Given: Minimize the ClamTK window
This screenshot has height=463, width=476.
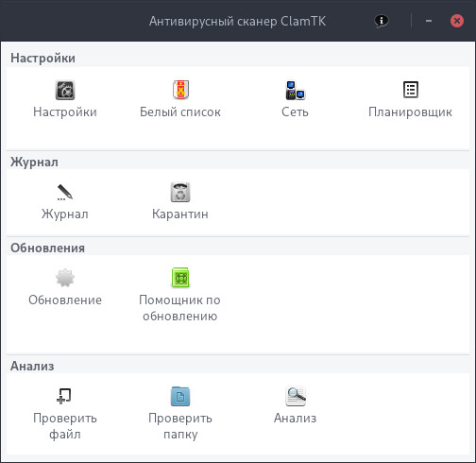Looking at the screenshot, I should click(429, 21).
